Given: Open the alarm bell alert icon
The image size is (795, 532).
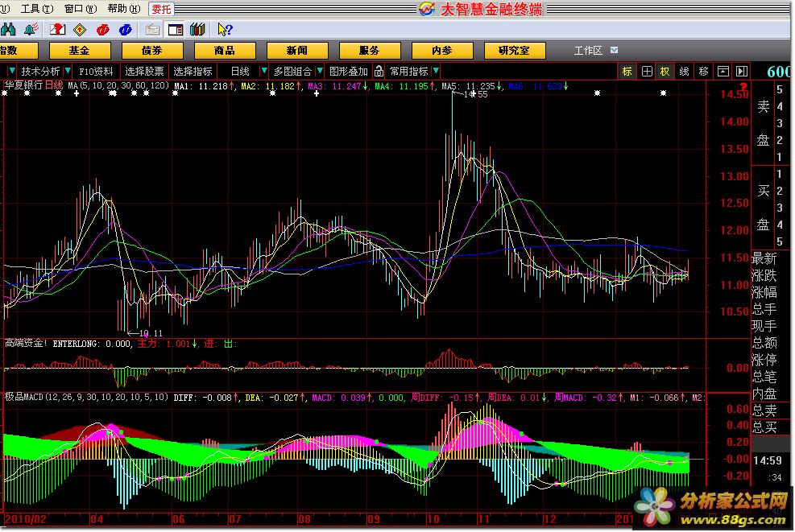Looking at the screenshot, I should click(x=31, y=30).
